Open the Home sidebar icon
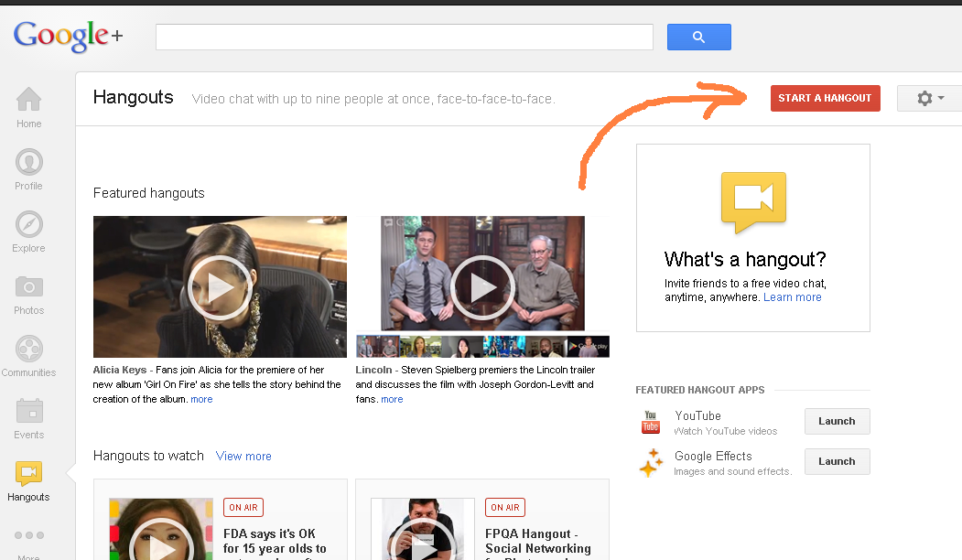The image size is (962, 560). (x=29, y=100)
